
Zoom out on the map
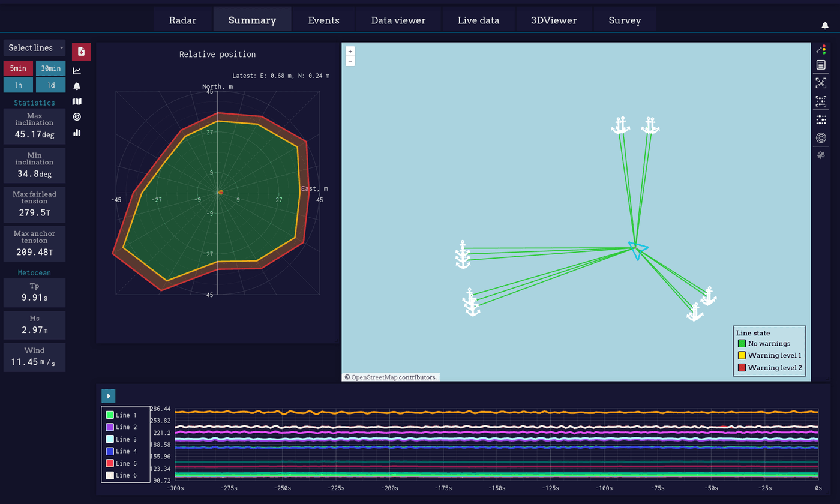click(350, 61)
